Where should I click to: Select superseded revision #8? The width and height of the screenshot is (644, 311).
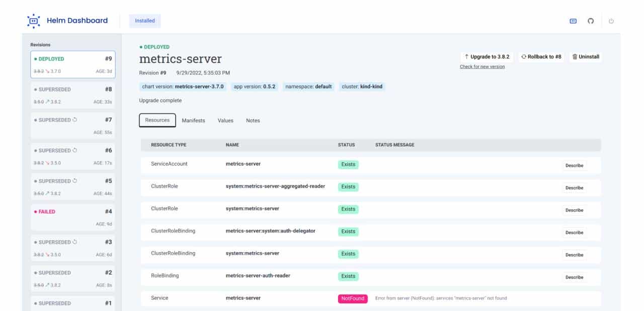tap(73, 95)
